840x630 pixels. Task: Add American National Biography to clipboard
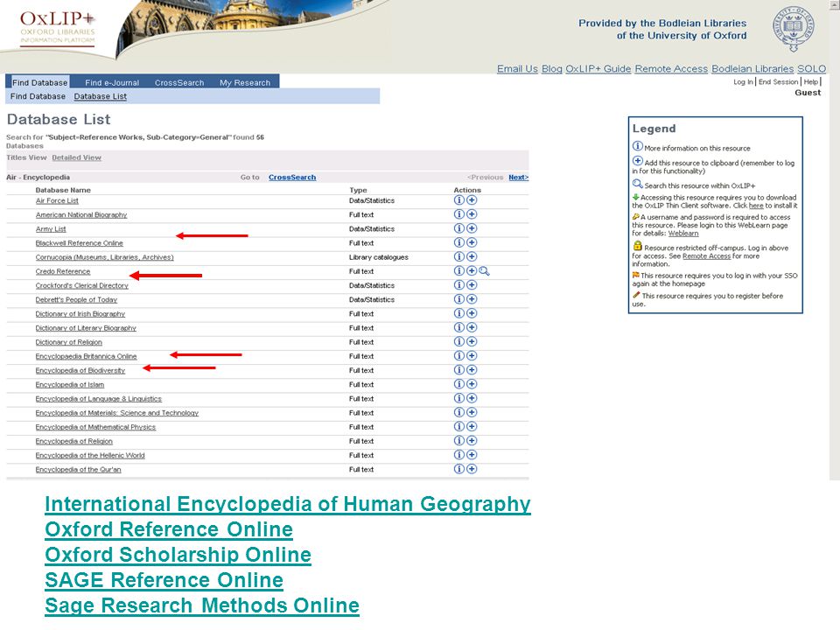472,214
